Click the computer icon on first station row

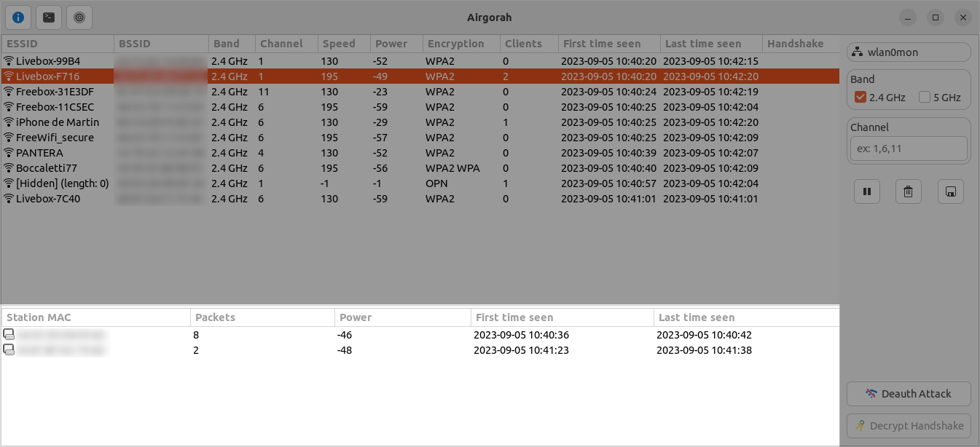(9, 334)
